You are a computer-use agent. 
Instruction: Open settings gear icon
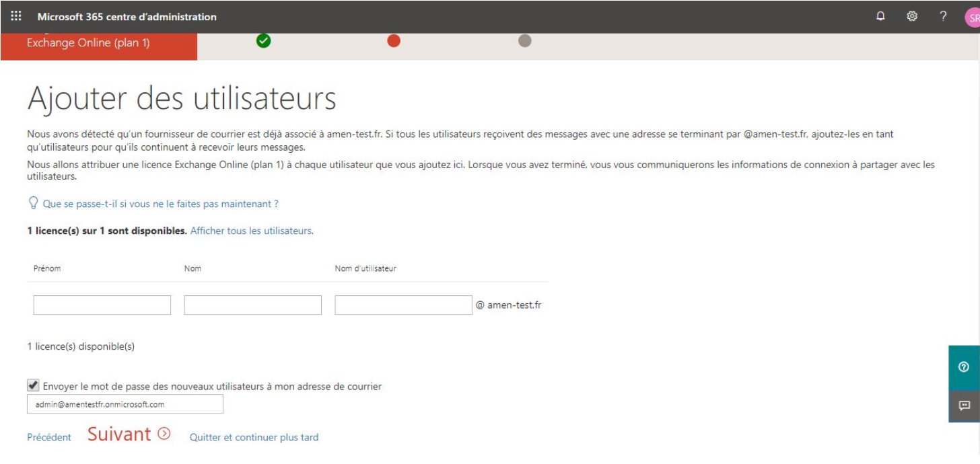coord(912,17)
